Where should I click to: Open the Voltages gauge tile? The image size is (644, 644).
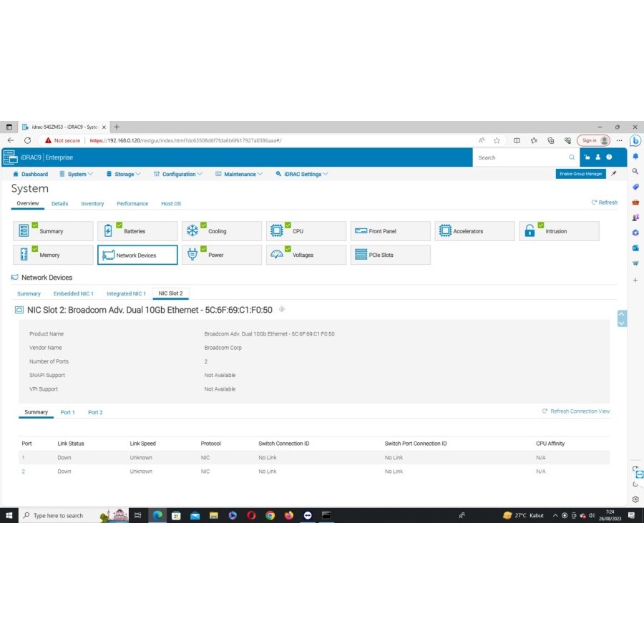click(x=306, y=255)
